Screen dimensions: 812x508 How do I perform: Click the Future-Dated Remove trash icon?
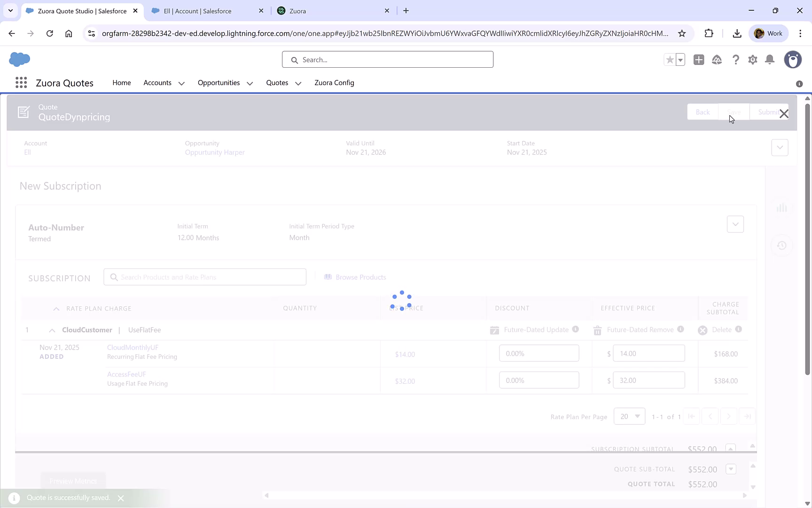[x=597, y=330]
